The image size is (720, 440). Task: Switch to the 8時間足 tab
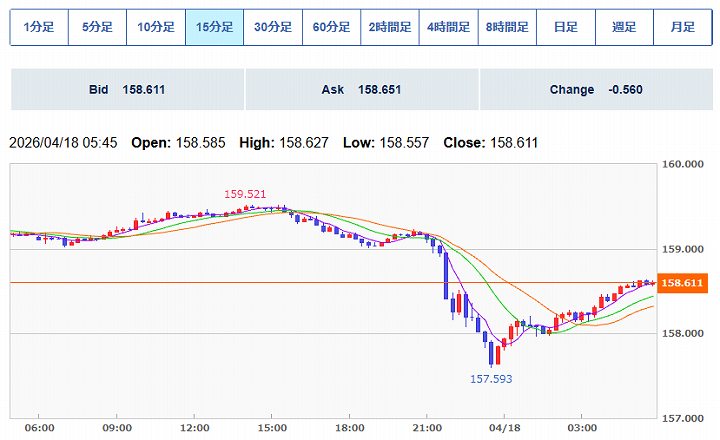pos(507,27)
